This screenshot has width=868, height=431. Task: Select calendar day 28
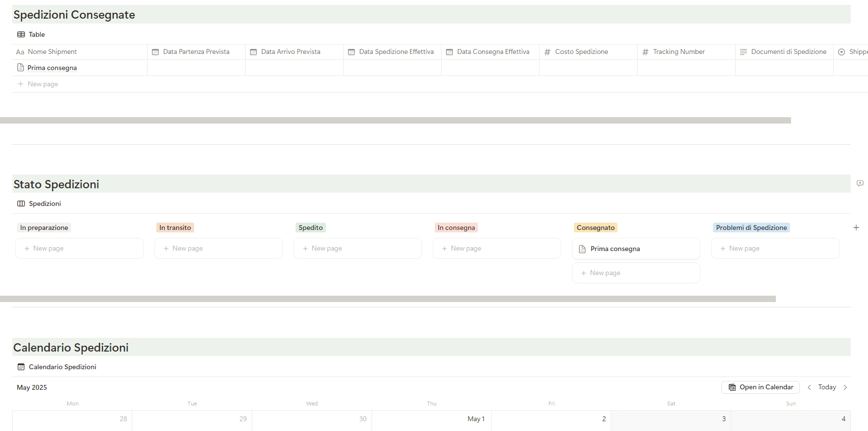coord(73,421)
